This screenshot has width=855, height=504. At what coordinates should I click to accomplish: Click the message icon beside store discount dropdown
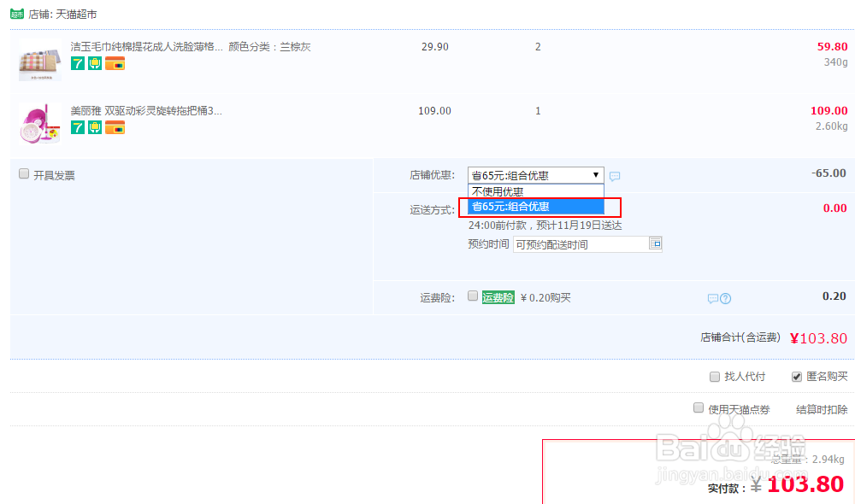pyautogui.click(x=615, y=176)
